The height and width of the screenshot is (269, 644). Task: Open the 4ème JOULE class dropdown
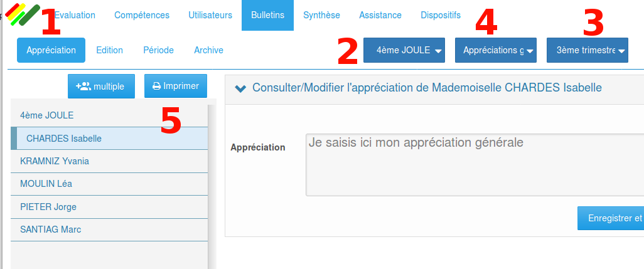click(404, 50)
